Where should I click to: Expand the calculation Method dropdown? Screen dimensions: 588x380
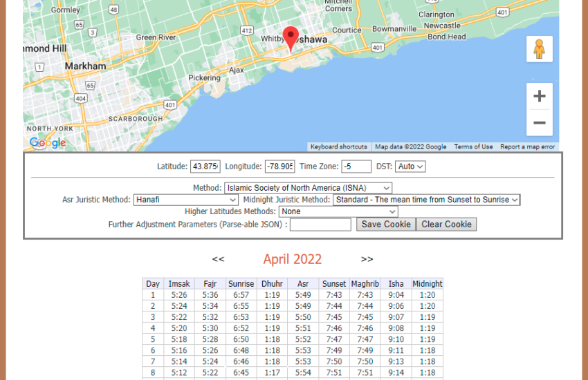click(308, 188)
